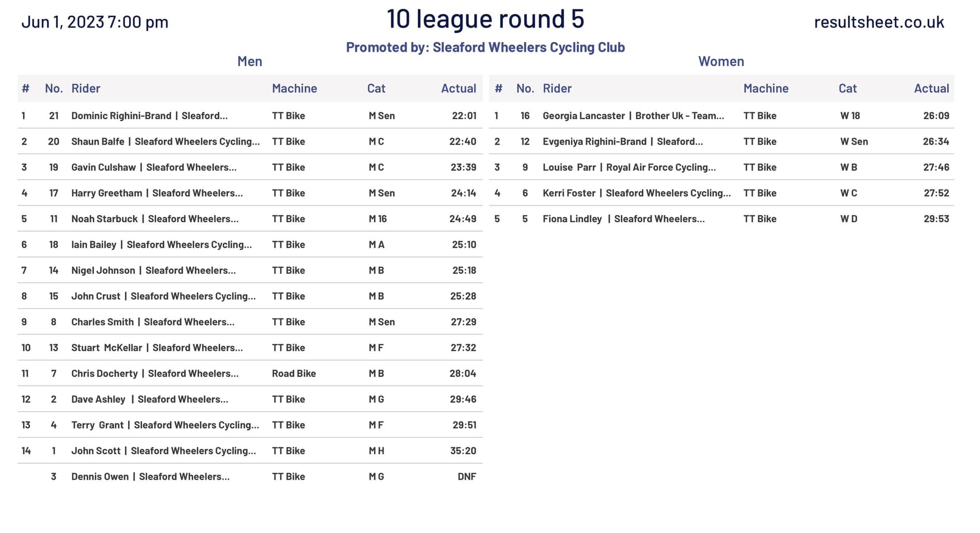
Task: Click John Scott's time 35:20
Action: 463,451
